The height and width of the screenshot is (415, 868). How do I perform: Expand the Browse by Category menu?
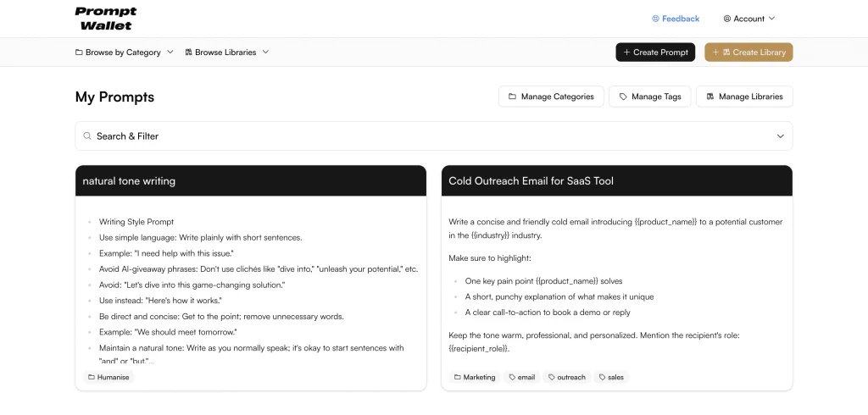point(124,53)
